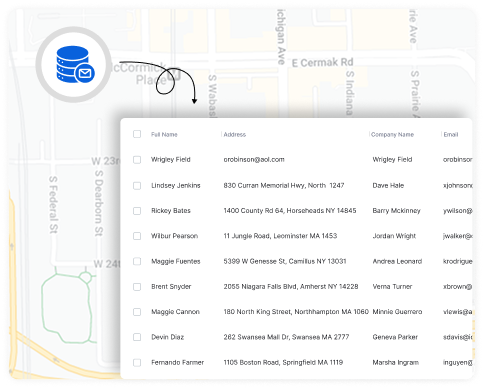Tick the Devin Diaz row checkbox

pos(137,337)
